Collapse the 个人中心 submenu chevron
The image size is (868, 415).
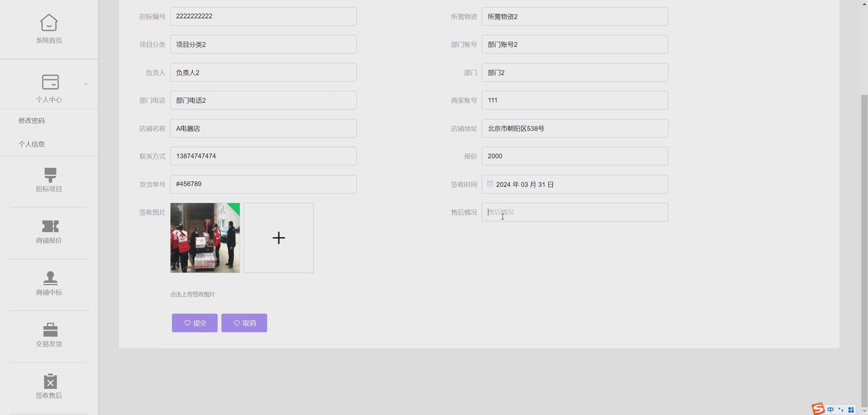pos(86,84)
